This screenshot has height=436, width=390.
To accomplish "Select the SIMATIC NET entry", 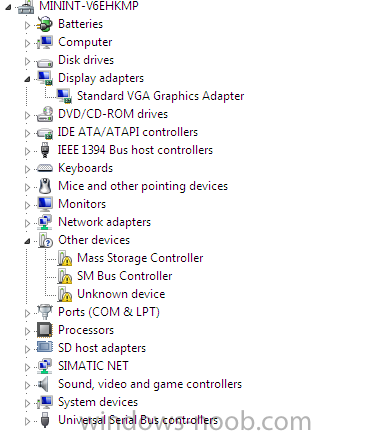I will click(93, 366).
